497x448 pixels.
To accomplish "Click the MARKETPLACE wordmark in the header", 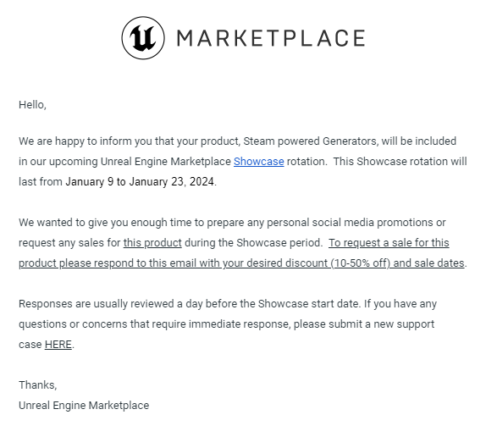I will [x=271, y=38].
